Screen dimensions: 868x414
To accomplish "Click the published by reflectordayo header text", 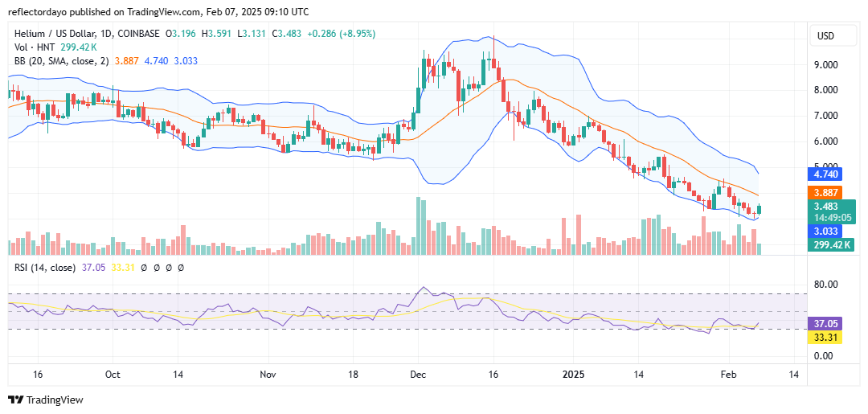I will (x=158, y=11).
